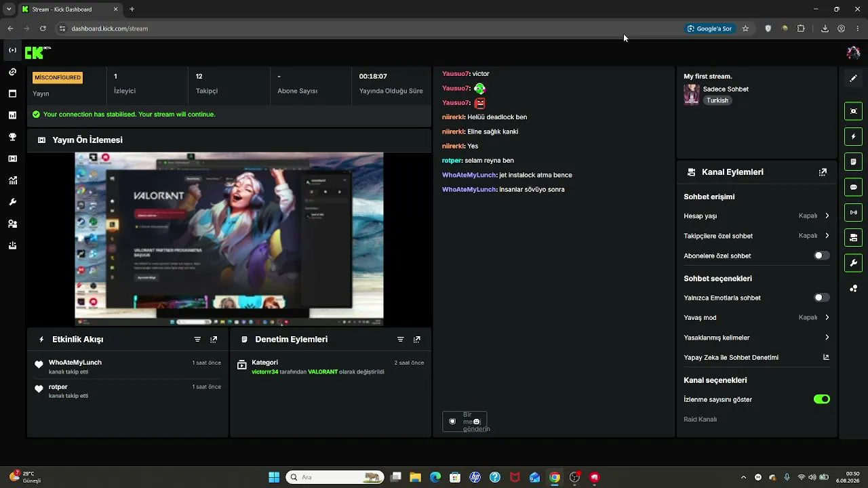Screen dimensions: 868x488
Task: Open Chrome tab search dropdown arrow
Action: pyautogui.click(x=9, y=9)
